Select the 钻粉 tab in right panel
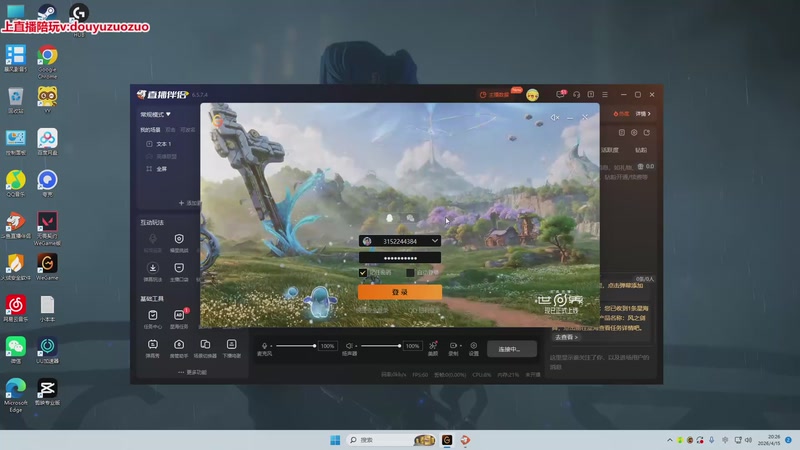The height and width of the screenshot is (450, 800). point(641,150)
